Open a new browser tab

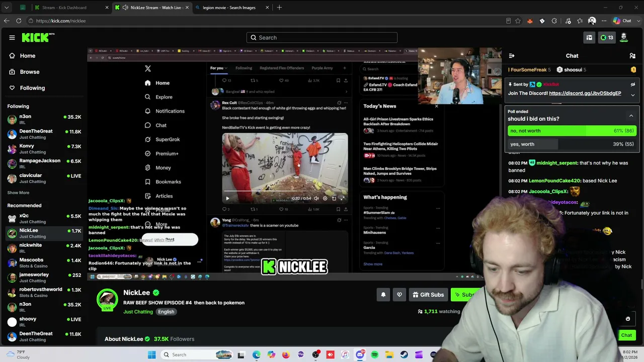coord(279,8)
